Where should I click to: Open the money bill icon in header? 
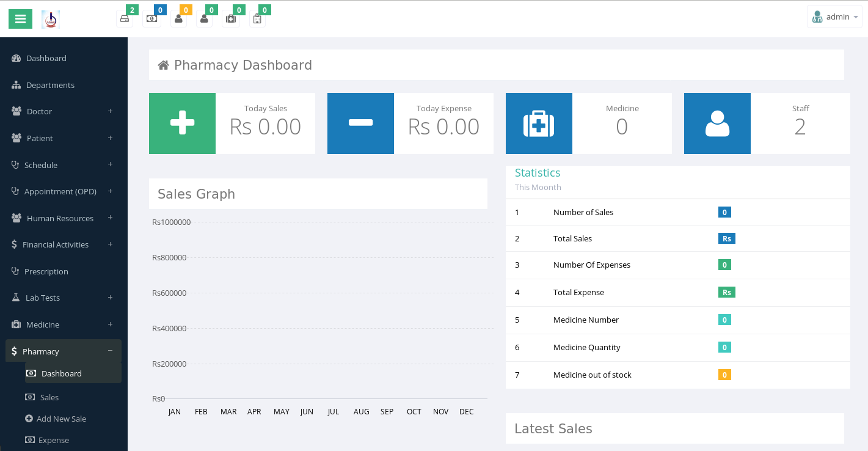coord(151,18)
